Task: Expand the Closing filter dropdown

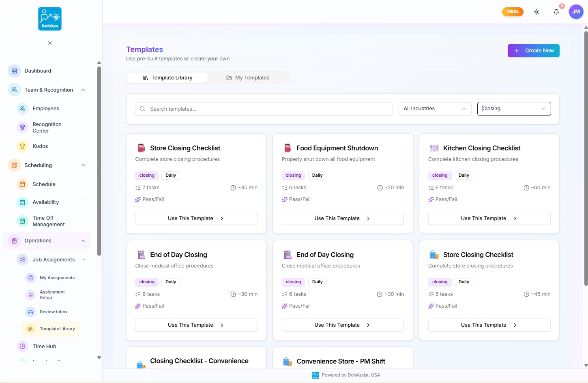Action: [514, 108]
